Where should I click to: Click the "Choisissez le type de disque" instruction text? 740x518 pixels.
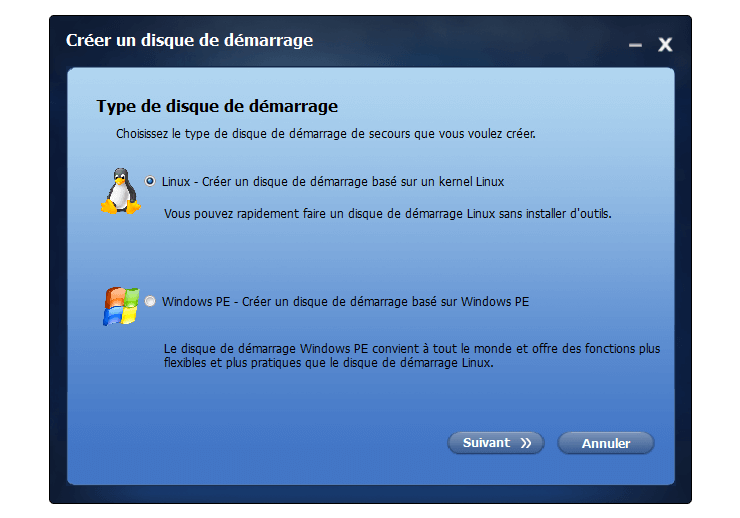click(x=326, y=134)
